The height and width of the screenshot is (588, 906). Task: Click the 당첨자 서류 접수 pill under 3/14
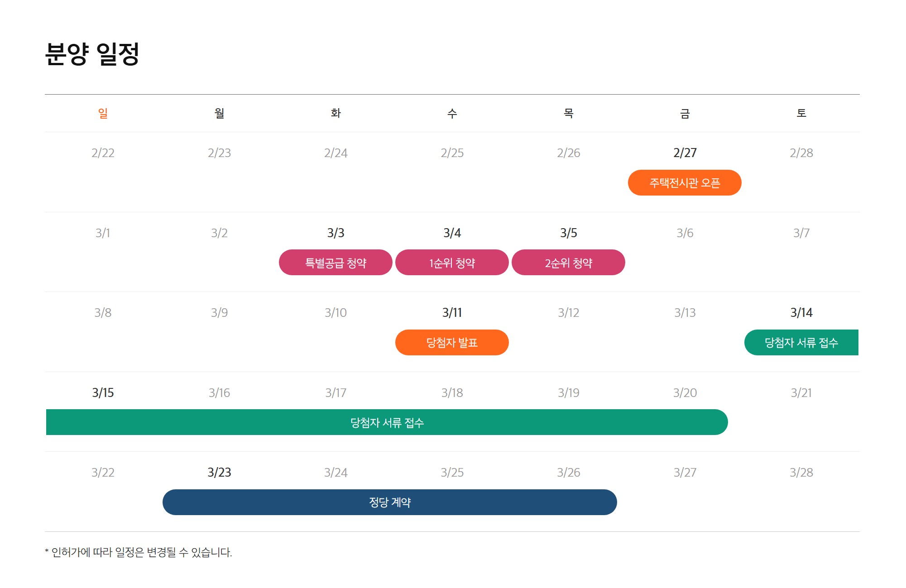click(x=801, y=343)
